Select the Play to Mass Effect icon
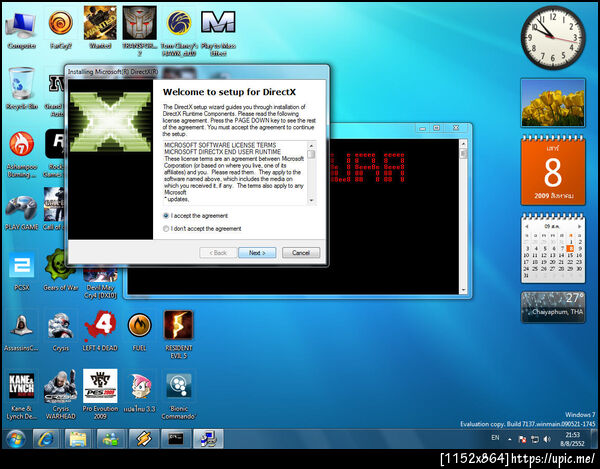Image resolution: width=600 pixels, height=469 pixels. (218, 33)
